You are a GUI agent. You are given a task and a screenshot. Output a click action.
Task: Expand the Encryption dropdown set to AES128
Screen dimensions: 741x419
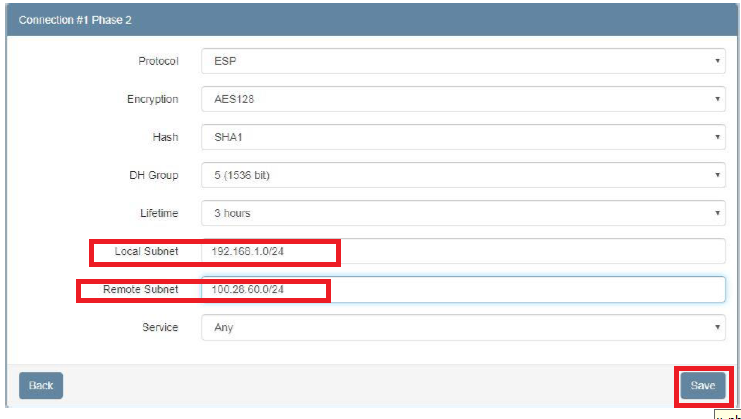[x=460, y=99]
